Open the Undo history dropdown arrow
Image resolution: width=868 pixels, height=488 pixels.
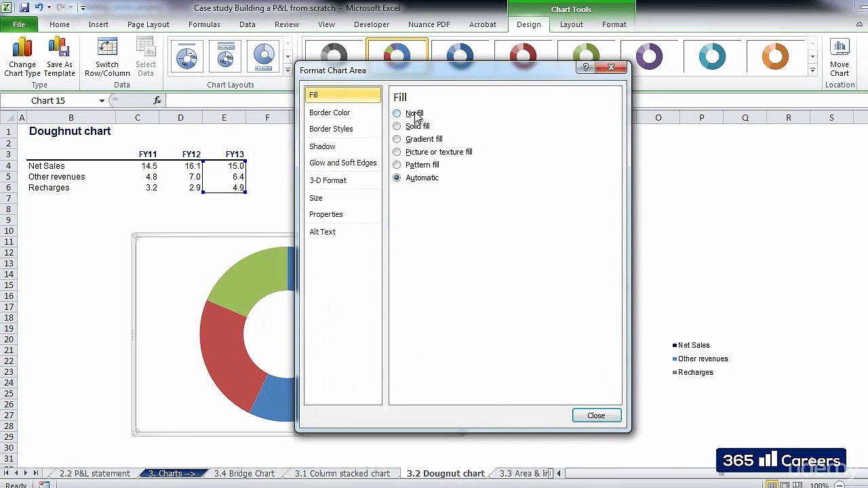(x=49, y=8)
